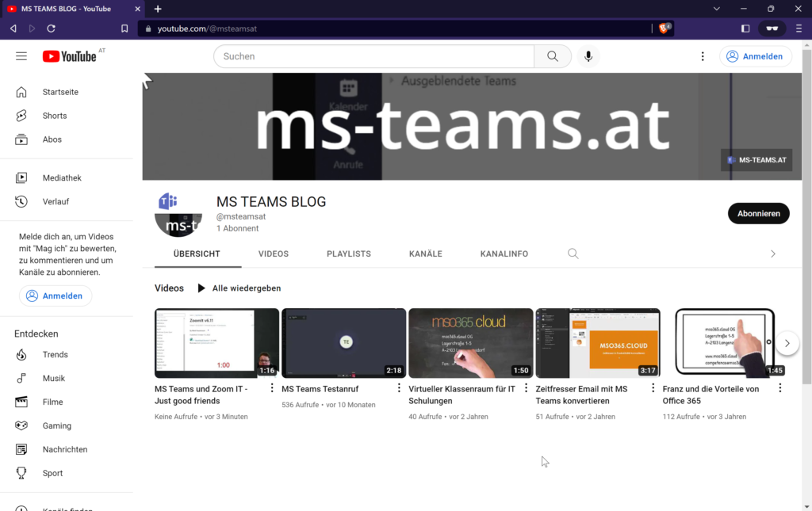
Task: Toggle the browser sidebar panel
Action: (745, 29)
